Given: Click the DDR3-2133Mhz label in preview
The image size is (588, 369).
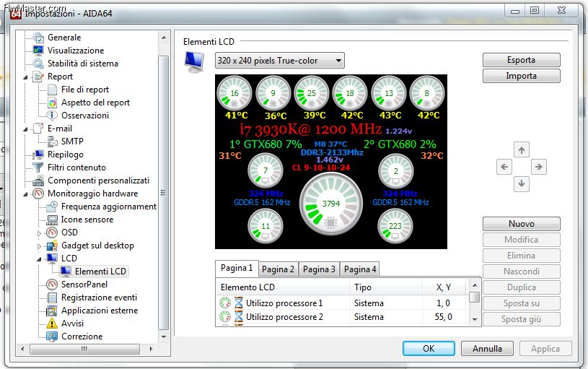Looking at the screenshot, I should 332,152.
